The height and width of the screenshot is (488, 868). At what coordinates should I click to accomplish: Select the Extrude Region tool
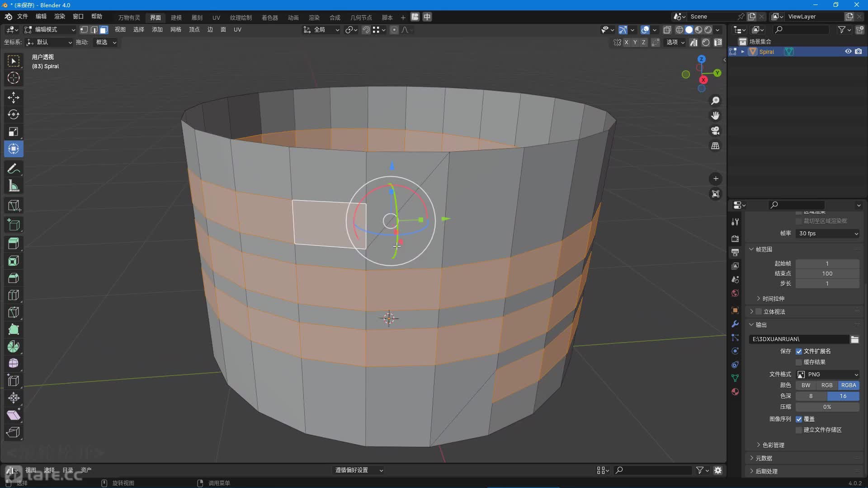click(14, 244)
